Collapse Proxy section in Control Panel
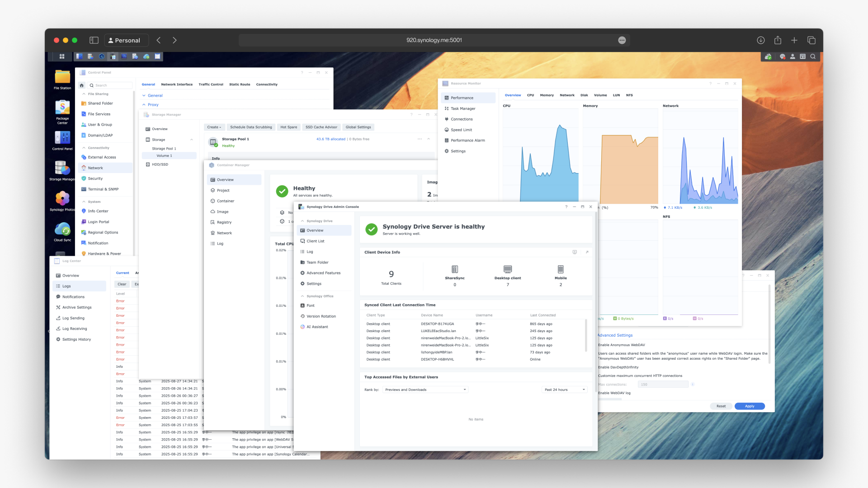The width and height of the screenshot is (868, 488). [x=150, y=104]
